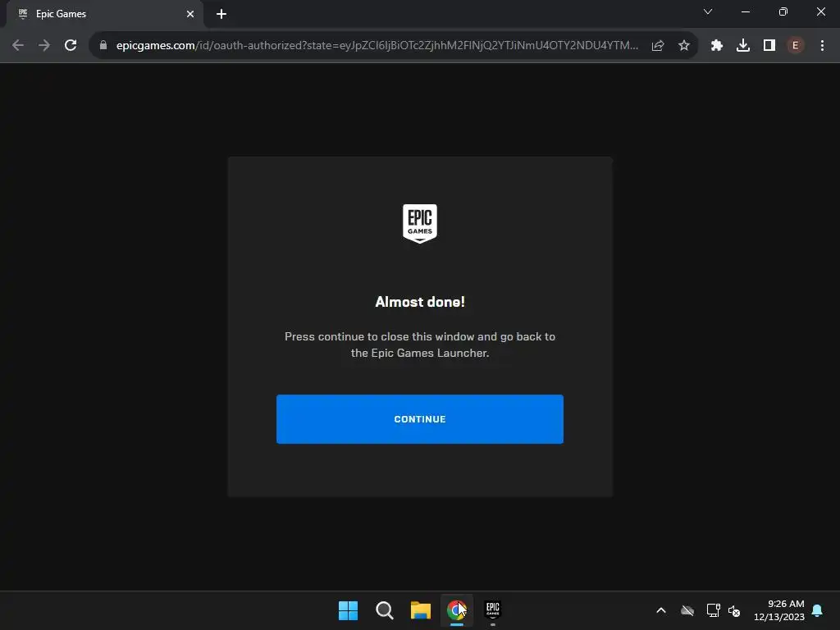Image resolution: width=840 pixels, height=630 pixels.
Task: Minimize the Chrome window
Action: coord(745,11)
